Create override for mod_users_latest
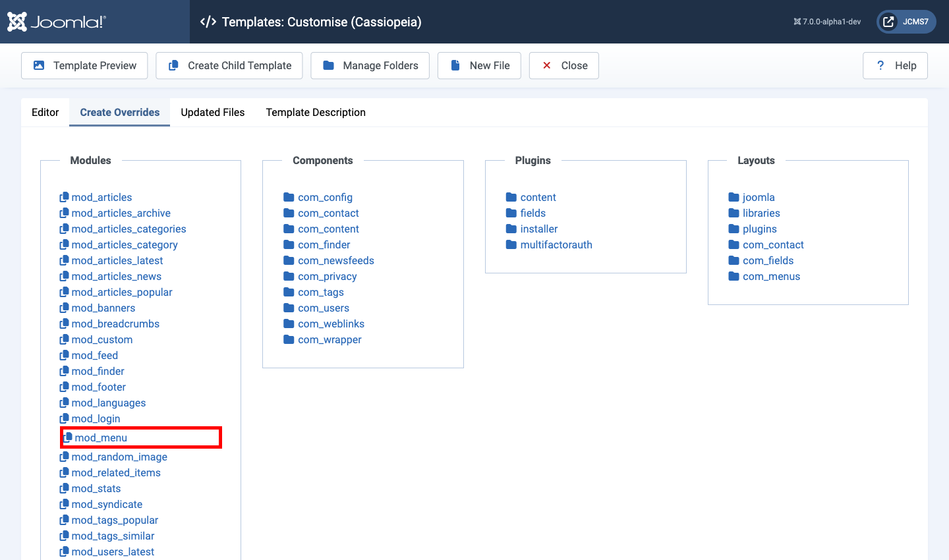Image resolution: width=949 pixels, height=560 pixels. click(107, 551)
